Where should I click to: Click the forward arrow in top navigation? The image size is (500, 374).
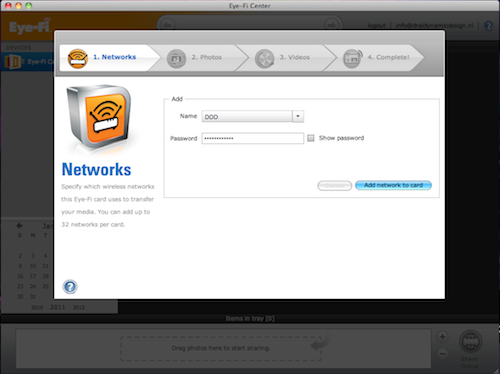[331, 25]
